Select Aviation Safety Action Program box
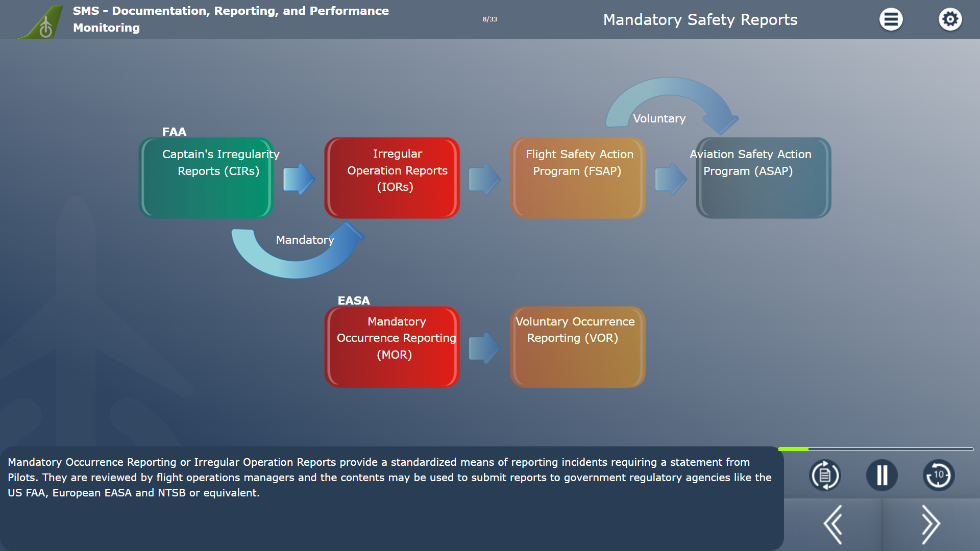Viewport: 980px width, 551px height. (x=764, y=178)
